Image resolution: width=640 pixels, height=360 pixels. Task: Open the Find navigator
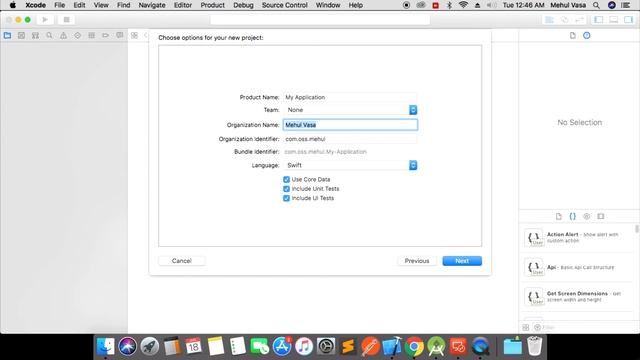(x=49, y=36)
